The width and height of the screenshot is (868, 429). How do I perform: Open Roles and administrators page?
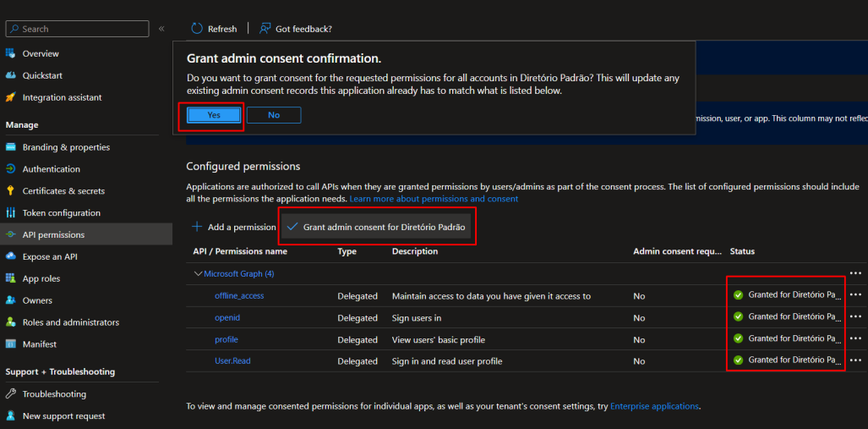pyautogui.click(x=71, y=322)
